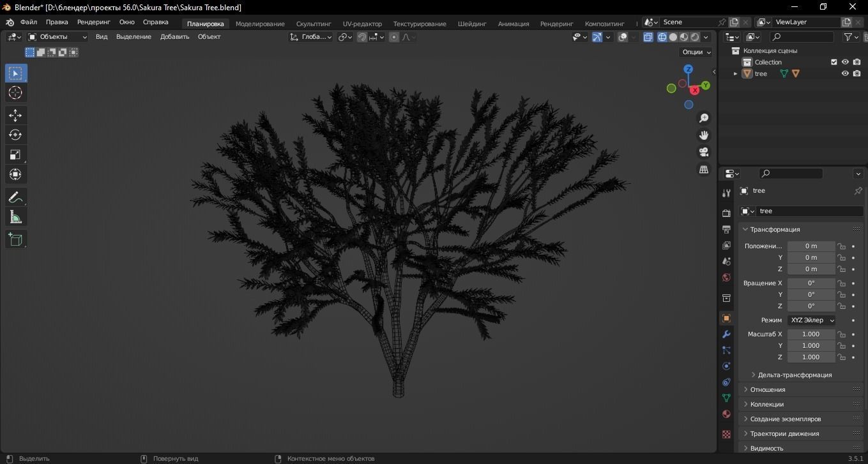Image resolution: width=868 pixels, height=464 pixels.
Task: Expand the Relations (Отношения) panel
Action: tap(801, 390)
